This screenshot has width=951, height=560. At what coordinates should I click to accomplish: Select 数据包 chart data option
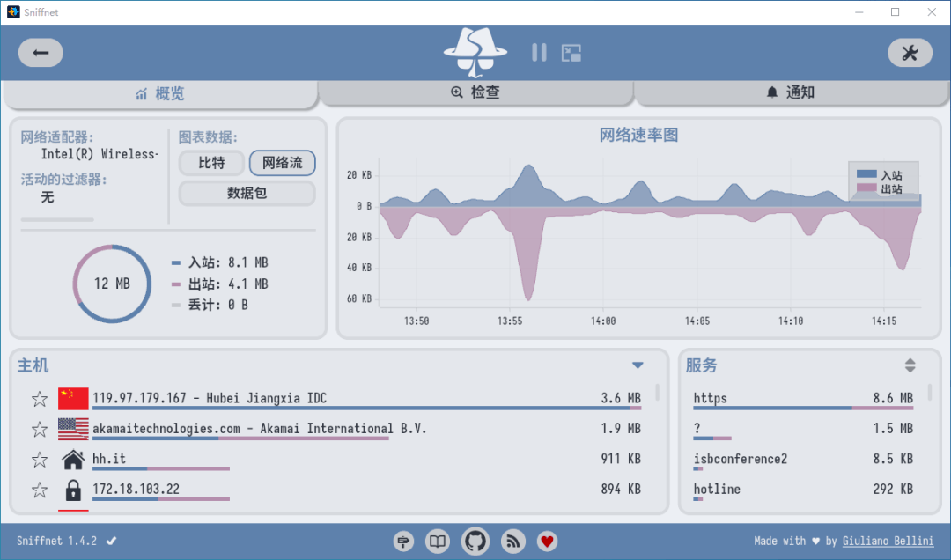pos(247,193)
